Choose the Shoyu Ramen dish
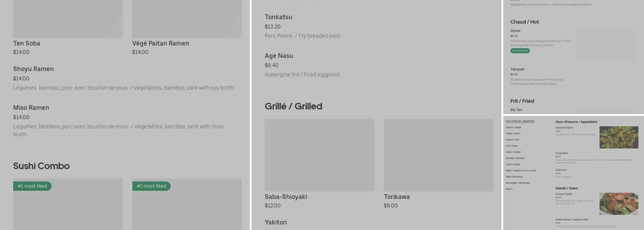 [x=34, y=69]
